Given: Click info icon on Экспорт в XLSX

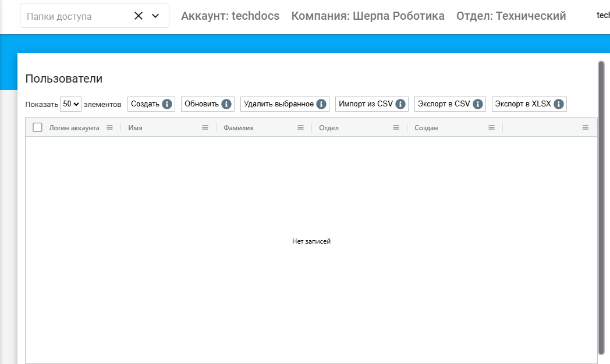Looking at the screenshot, I should (x=559, y=104).
